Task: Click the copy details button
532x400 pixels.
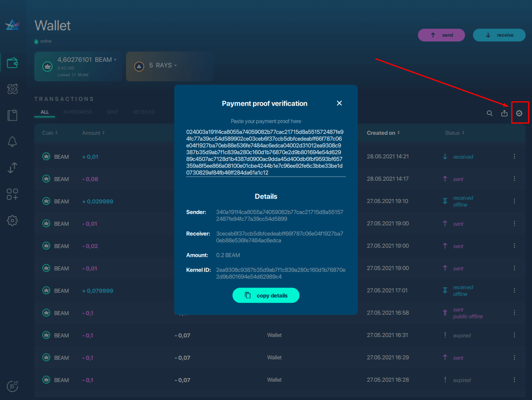Action: pyautogui.click(x=266, y=296)
